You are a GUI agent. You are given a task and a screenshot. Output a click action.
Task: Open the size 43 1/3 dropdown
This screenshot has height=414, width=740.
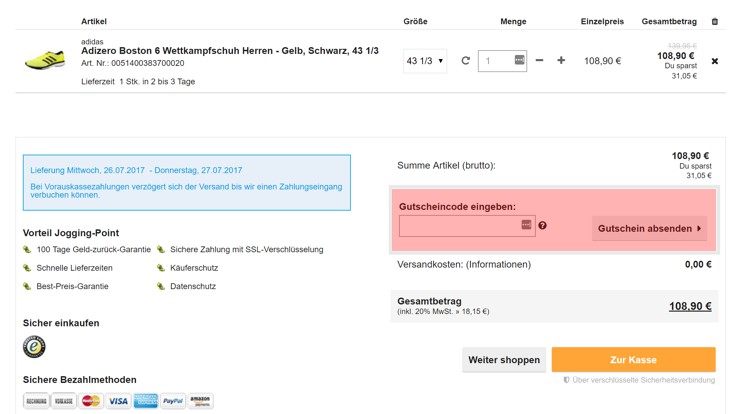(x=425, y=61)
